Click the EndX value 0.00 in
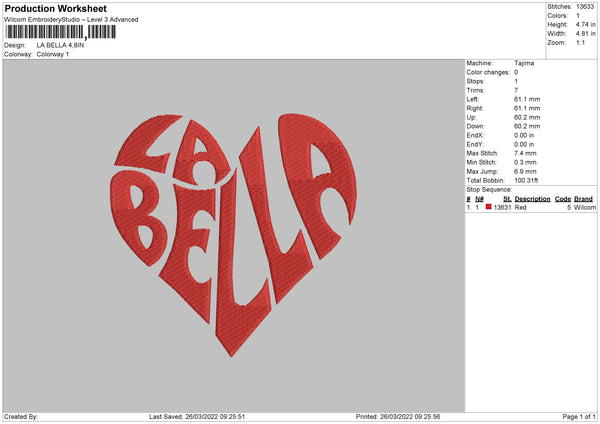Screen dimensions: 600x424 pyautogui.click(x=524, y=135)
